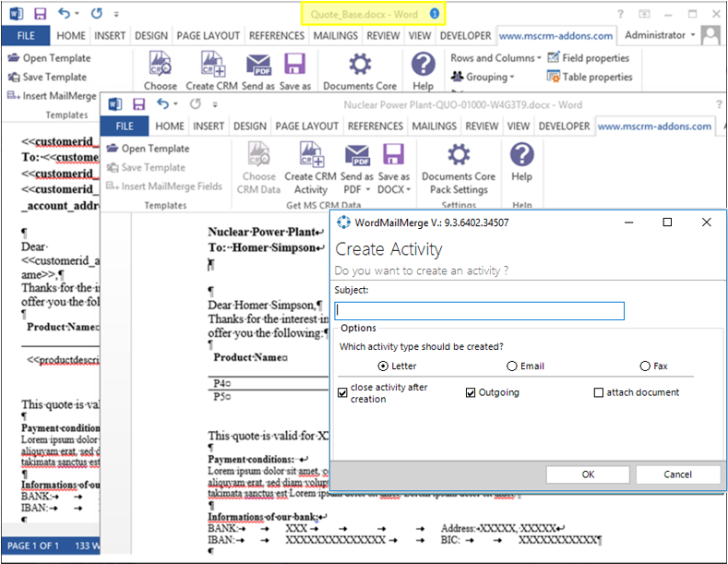Click Help icon in front Word ribbon
Image resolution: width=728 pixels, height=564 pixels.
click(522, 162)
